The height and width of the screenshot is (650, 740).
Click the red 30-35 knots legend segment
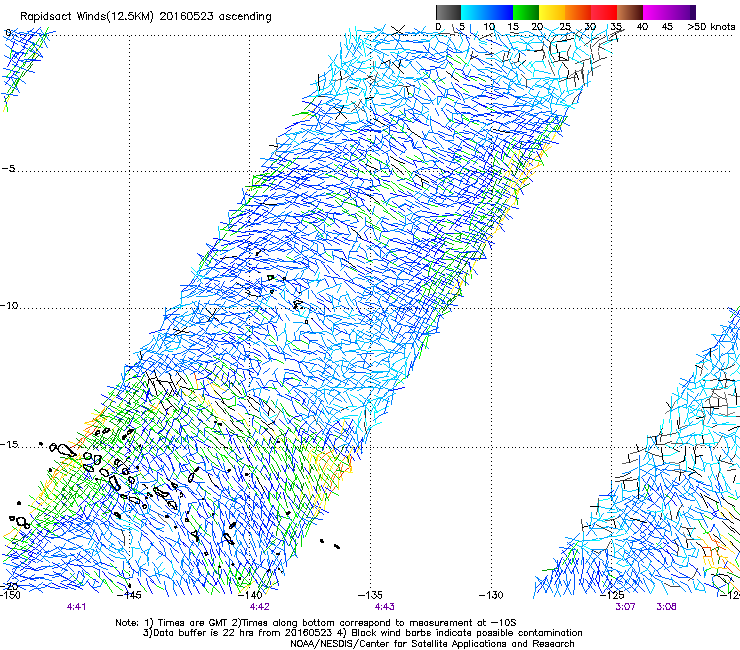pyautogui.click(x=604, y=12)
